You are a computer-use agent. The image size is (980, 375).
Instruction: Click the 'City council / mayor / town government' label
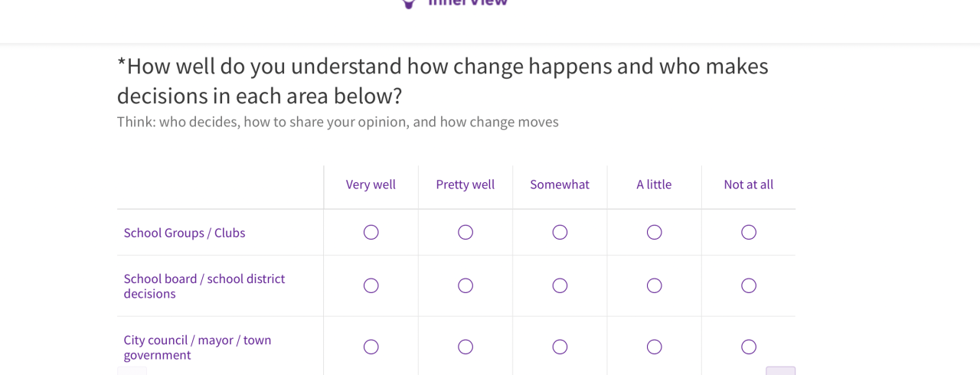tap(198, 347)
